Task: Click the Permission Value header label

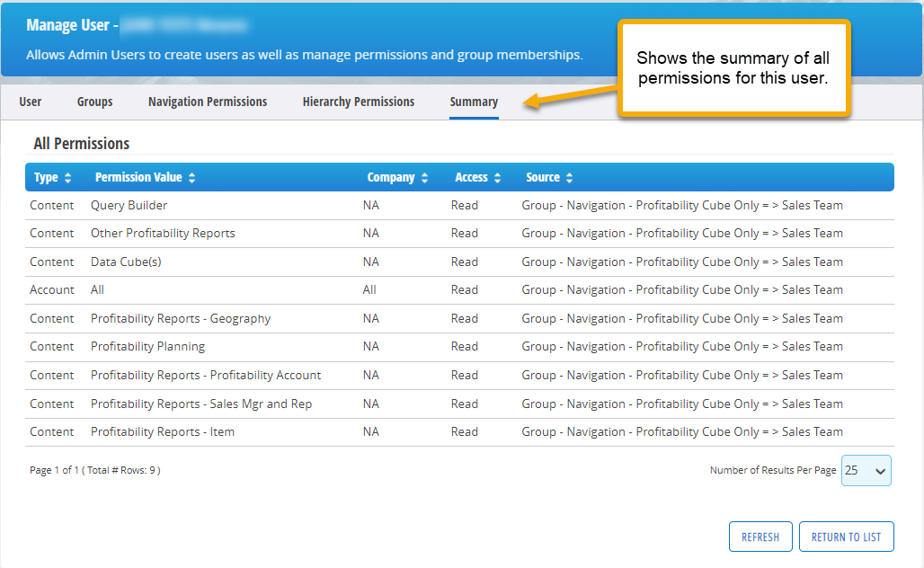Action: (x=138, y=177)
